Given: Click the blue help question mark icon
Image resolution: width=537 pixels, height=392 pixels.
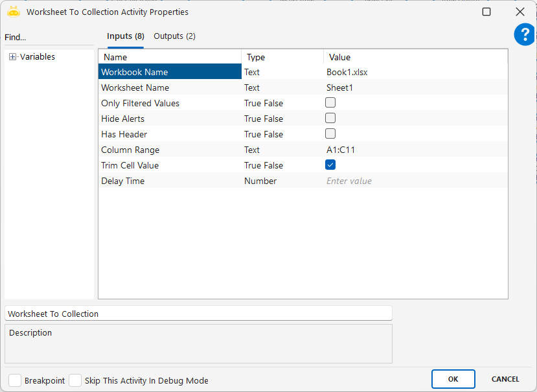Looking at the screenshot, I should pos(524,35).
